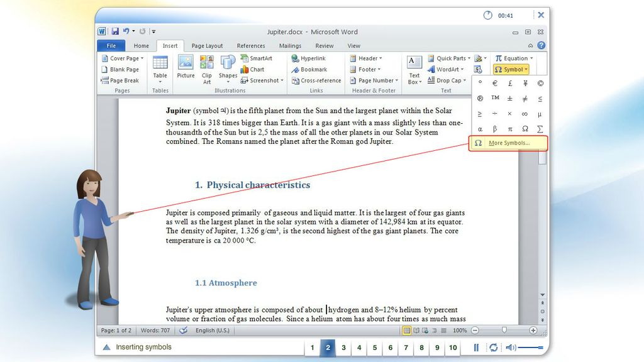The image size is (644, 362).
Task: Click the Save icon in quick access toolbar
Action: [115, 31]
